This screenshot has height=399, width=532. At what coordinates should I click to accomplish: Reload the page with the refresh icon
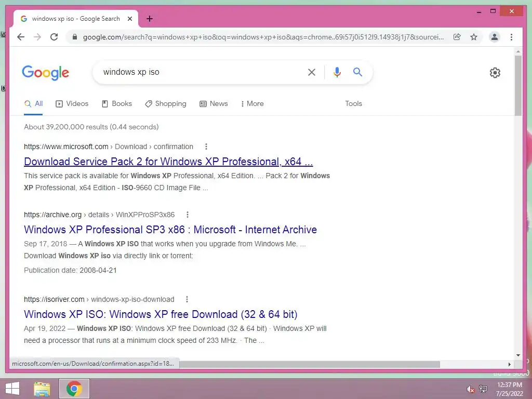(x=54, y=37)
